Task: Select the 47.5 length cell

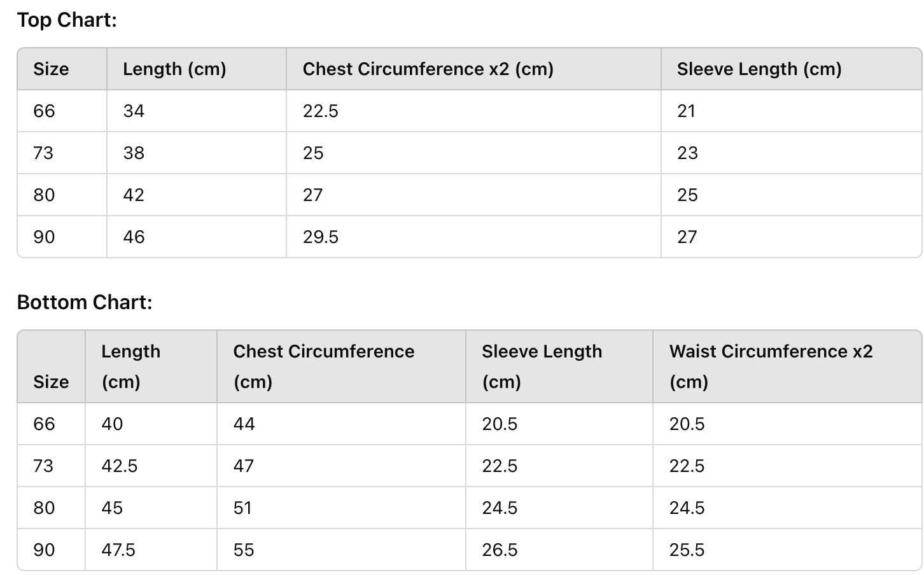Action: point(118,550)
